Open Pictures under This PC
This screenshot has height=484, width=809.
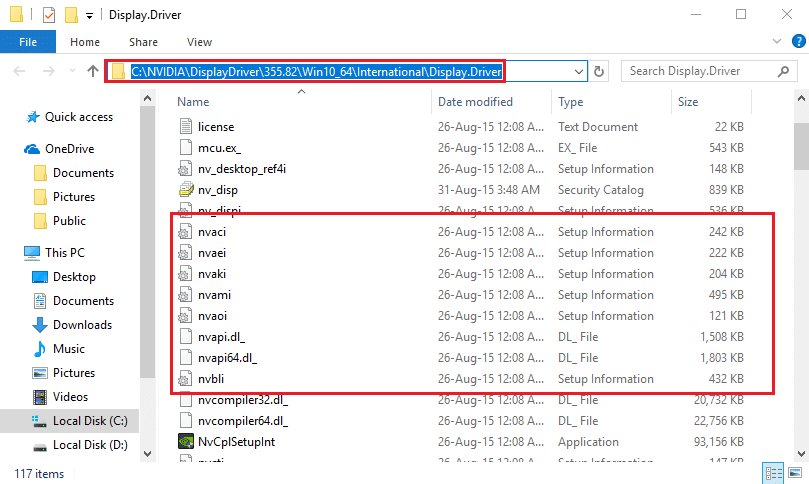click(x=74, y=373)
